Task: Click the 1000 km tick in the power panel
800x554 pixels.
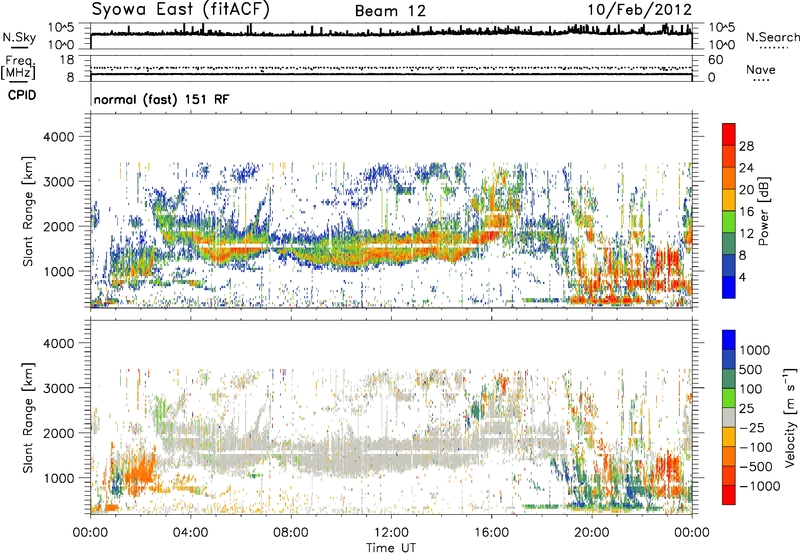Action: coord(58,271)
